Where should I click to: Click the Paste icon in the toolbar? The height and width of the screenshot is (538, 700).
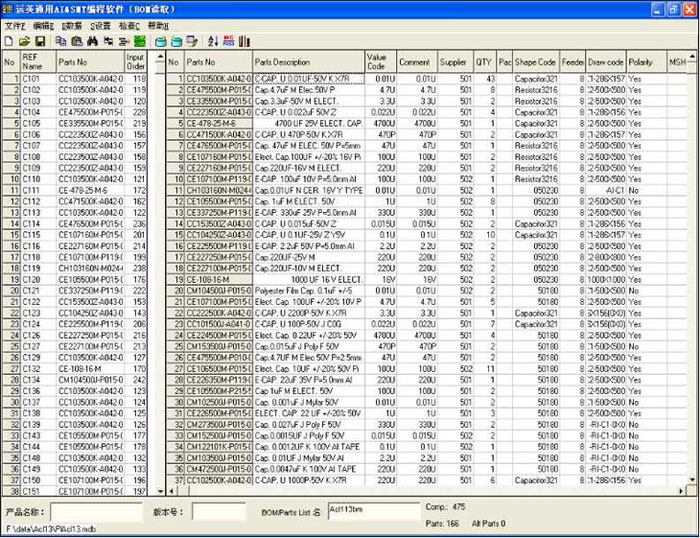pyautogui.click(x=76, y=41)
